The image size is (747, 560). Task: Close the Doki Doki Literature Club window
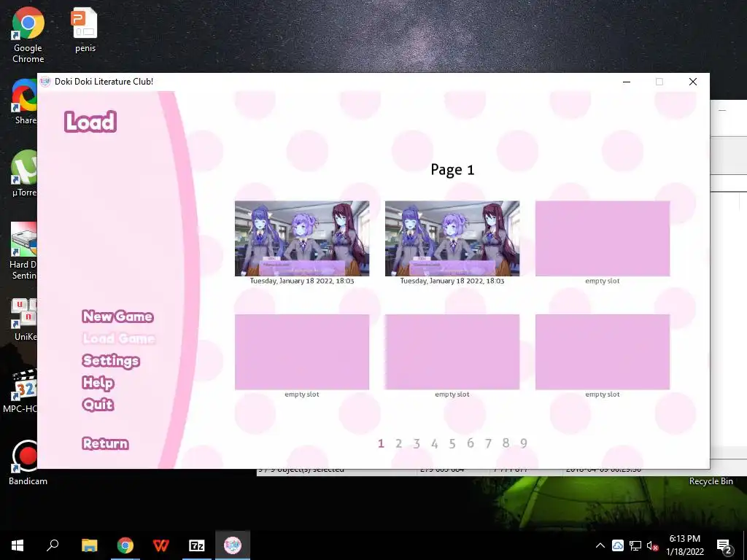(693, 82)
